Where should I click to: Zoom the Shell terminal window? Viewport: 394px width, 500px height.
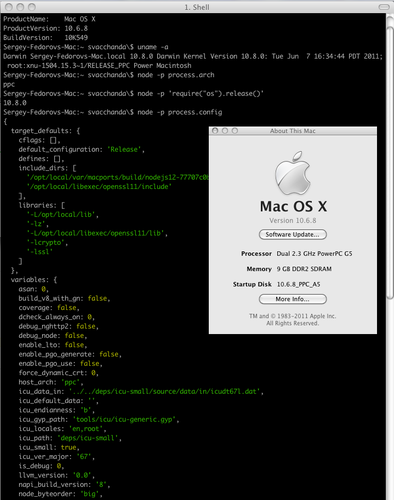click(x=32, y=7)
